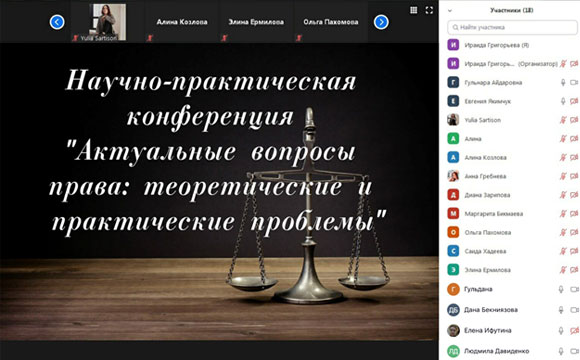
Task: Click Элина Ермилова video tile
Action: click(256, 22)
